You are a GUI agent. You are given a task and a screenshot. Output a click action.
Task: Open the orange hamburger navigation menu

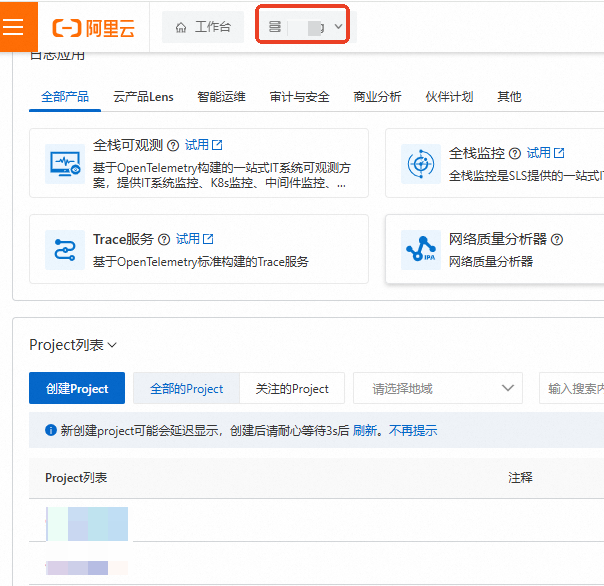point(18,27)
